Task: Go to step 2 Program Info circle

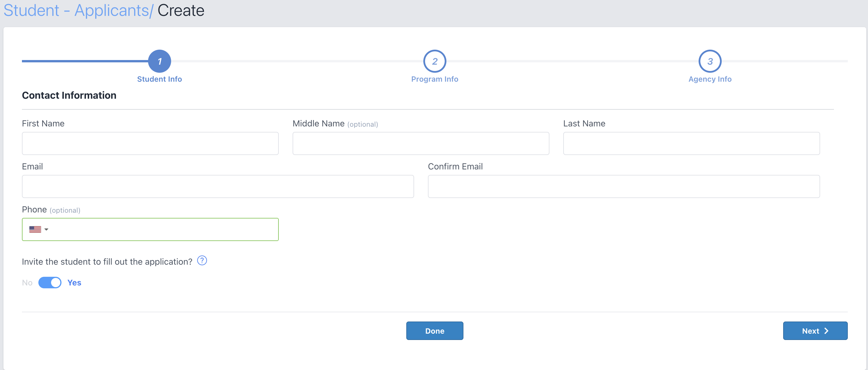Action: click(435, 61)
